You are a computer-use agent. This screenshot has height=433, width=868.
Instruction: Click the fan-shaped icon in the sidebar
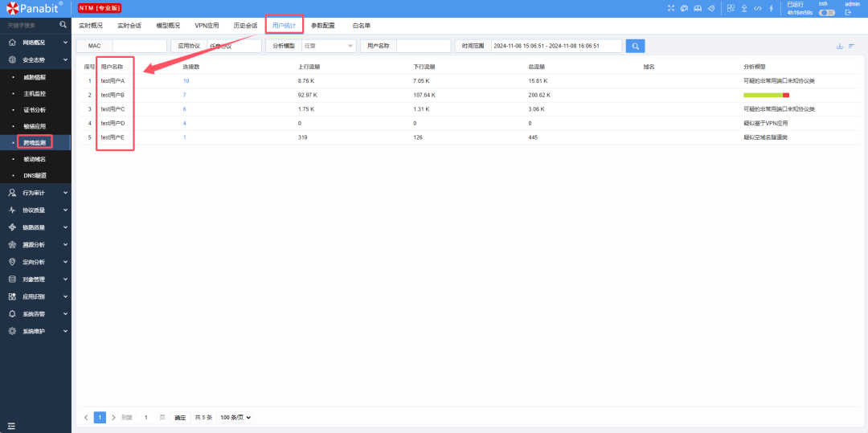tap(12, 227)
